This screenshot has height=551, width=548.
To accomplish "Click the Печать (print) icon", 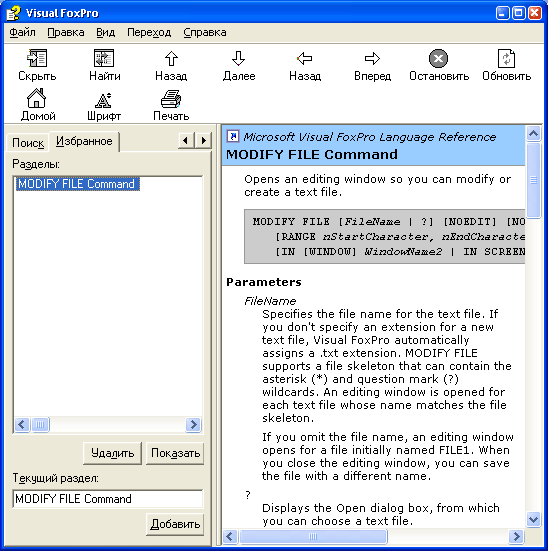I will tap(171, 99).
